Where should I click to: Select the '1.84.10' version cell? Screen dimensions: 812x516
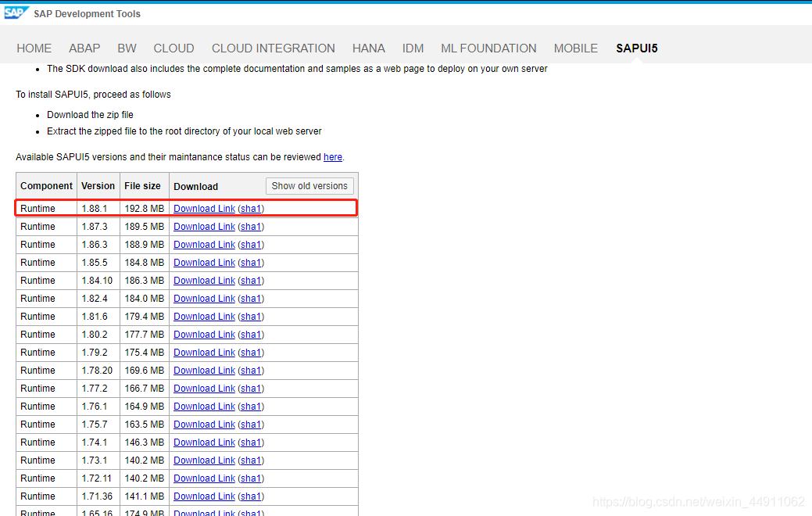(97, 280)
